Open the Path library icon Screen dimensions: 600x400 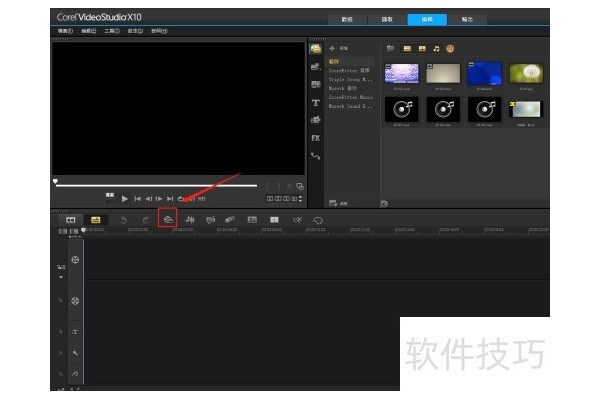click(316, 156)
